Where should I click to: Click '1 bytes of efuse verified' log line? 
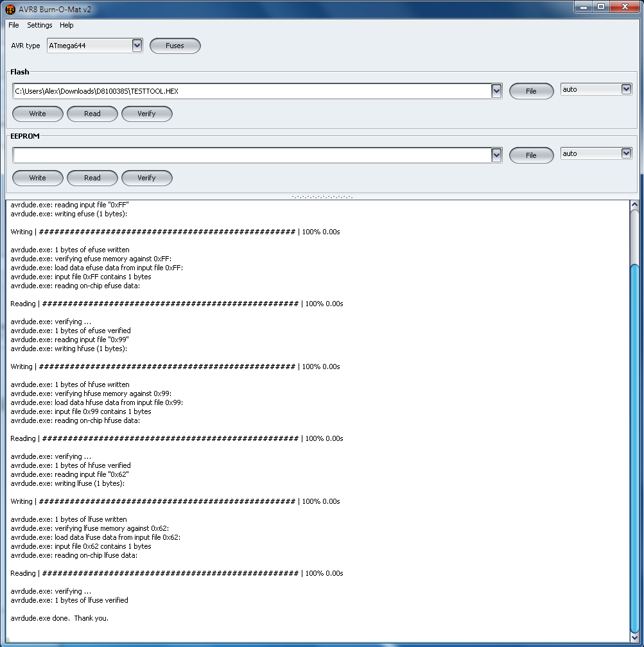tap(71, 331)
